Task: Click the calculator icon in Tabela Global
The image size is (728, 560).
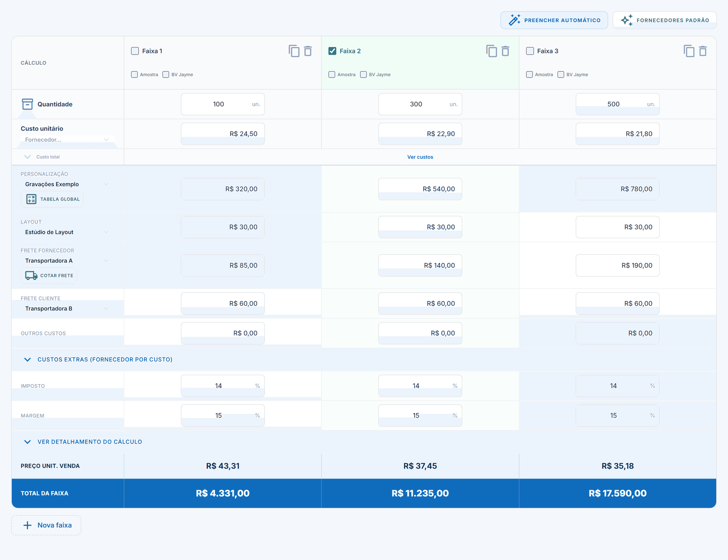Action: (x=31, y=199)
